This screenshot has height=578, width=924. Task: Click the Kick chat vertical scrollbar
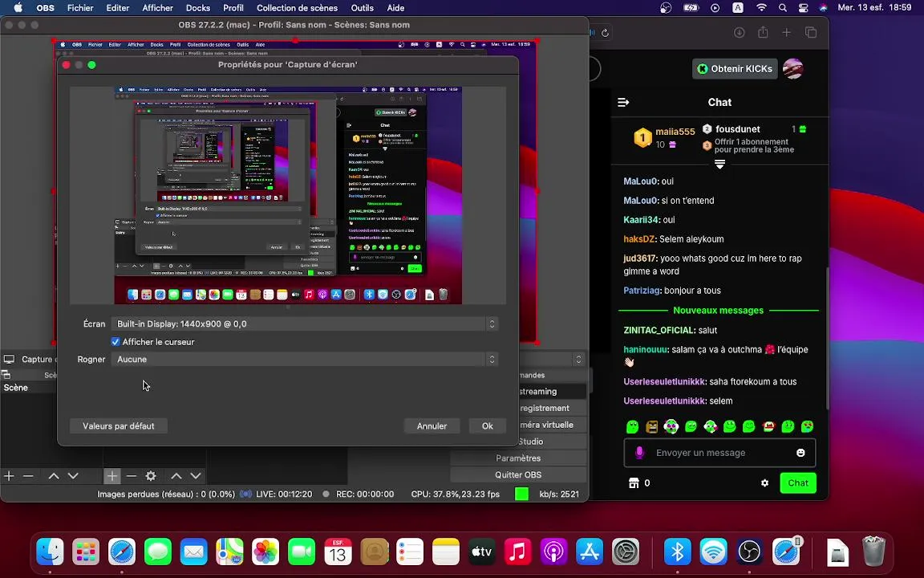pos(827,338)
